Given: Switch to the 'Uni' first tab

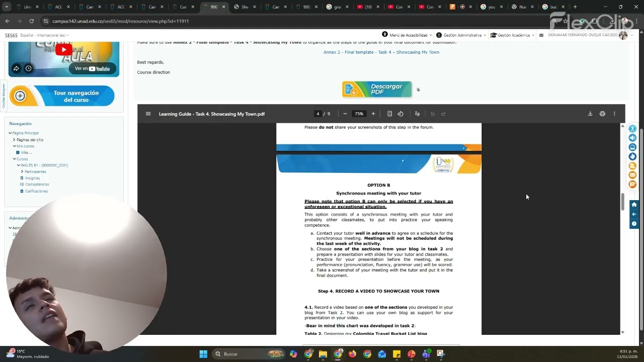Looking at the screenshot, I should (28, 7).
